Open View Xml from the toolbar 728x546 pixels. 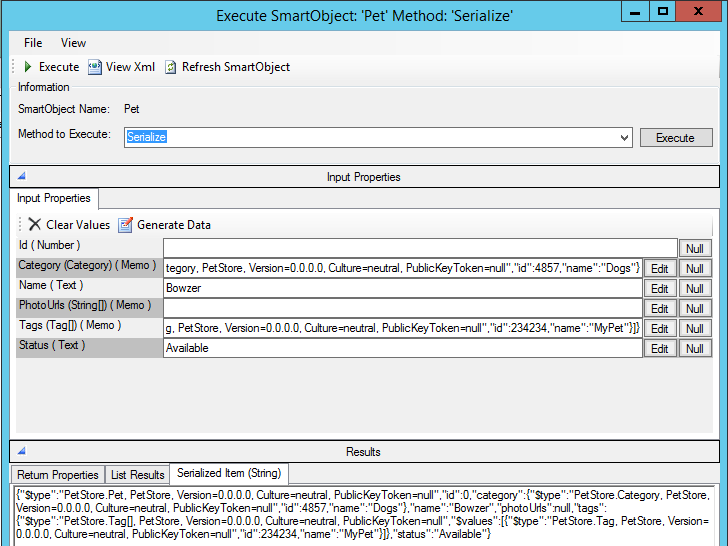[x=95, y=67]
